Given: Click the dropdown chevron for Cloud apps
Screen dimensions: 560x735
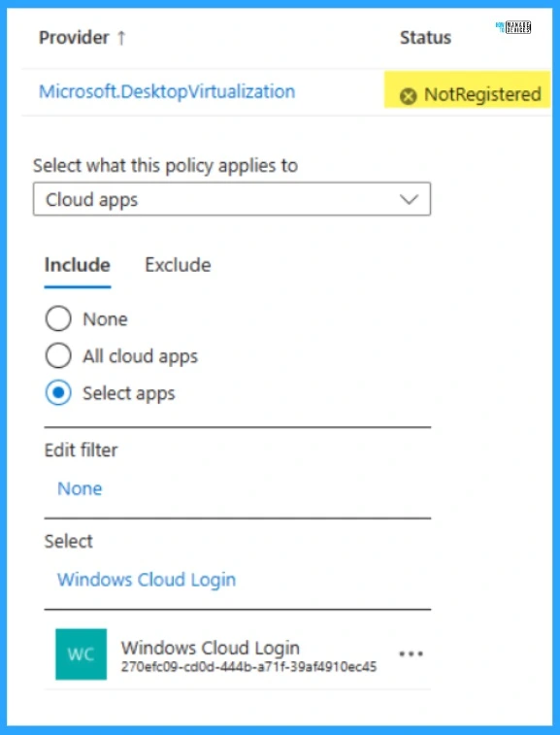Looking at the screenshot, I should (x=409, y=200).
